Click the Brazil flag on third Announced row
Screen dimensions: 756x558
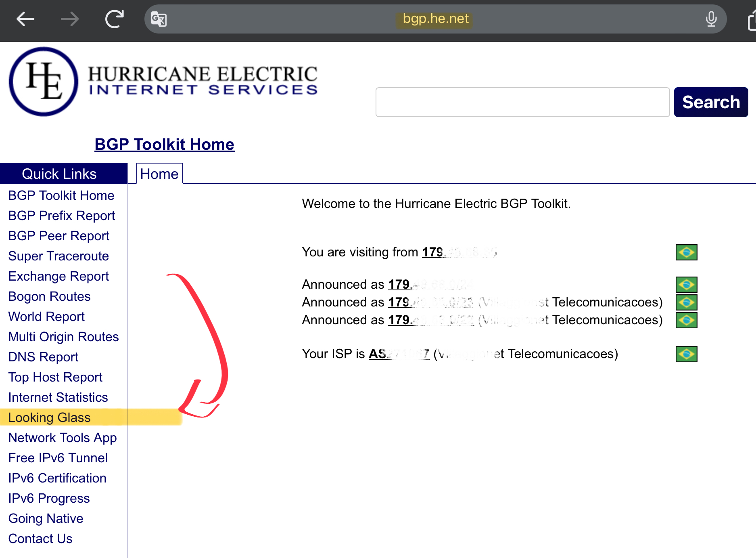(x=686, y=320)
